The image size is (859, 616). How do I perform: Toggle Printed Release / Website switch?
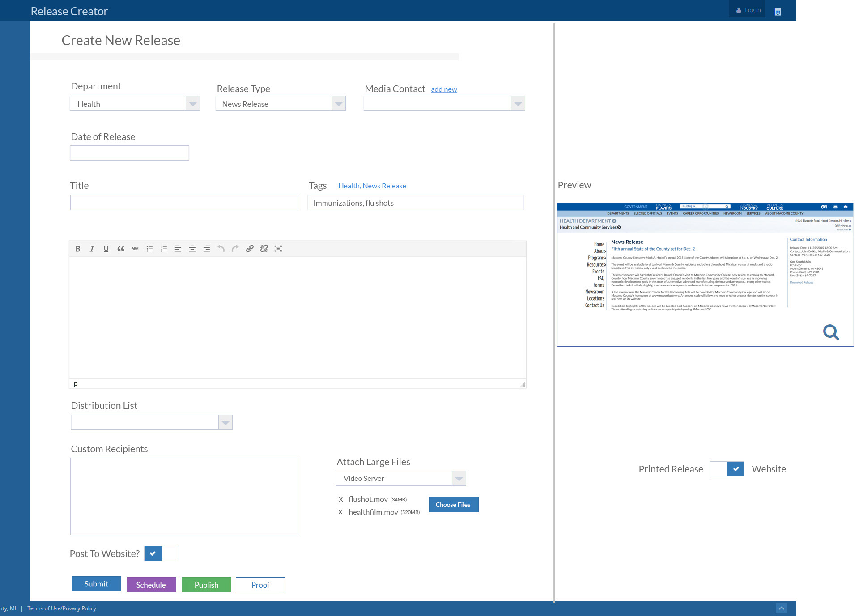(727, 469)
